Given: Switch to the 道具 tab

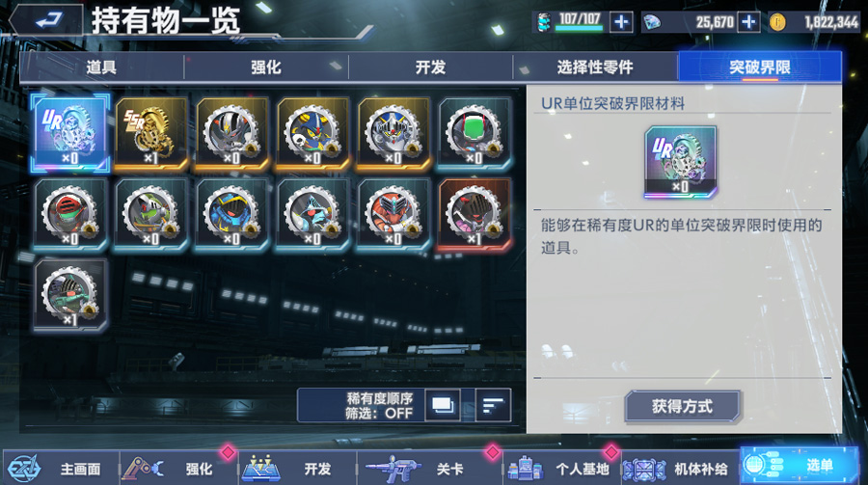Looking at the screenshot, I should coord(101,67).
